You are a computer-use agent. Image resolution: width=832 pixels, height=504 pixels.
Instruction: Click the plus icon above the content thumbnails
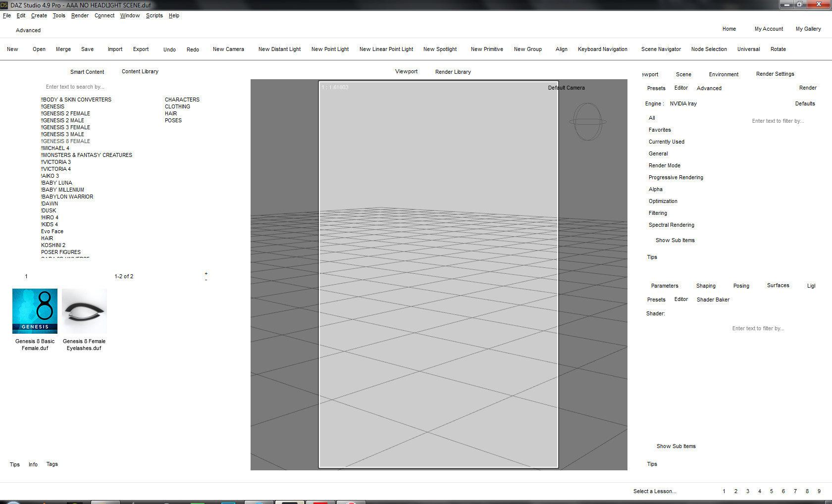[x=206, y=273]
